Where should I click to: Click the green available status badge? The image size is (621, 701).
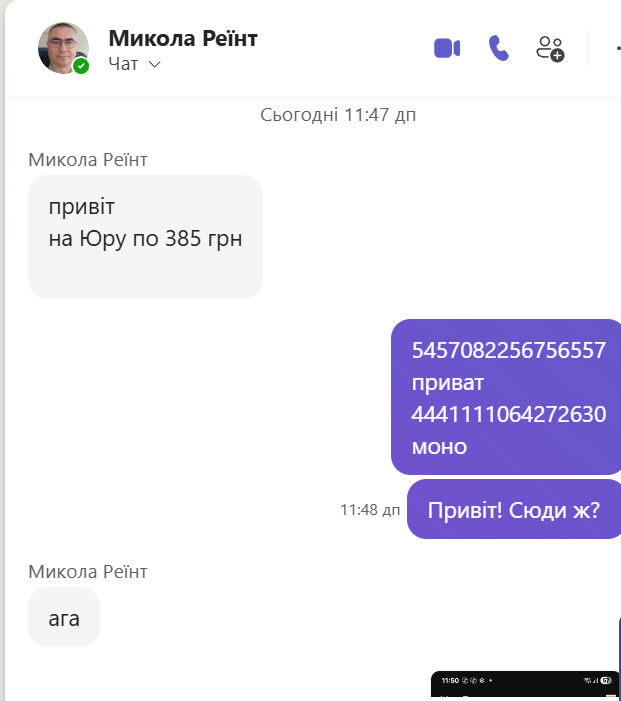[81, 66]
